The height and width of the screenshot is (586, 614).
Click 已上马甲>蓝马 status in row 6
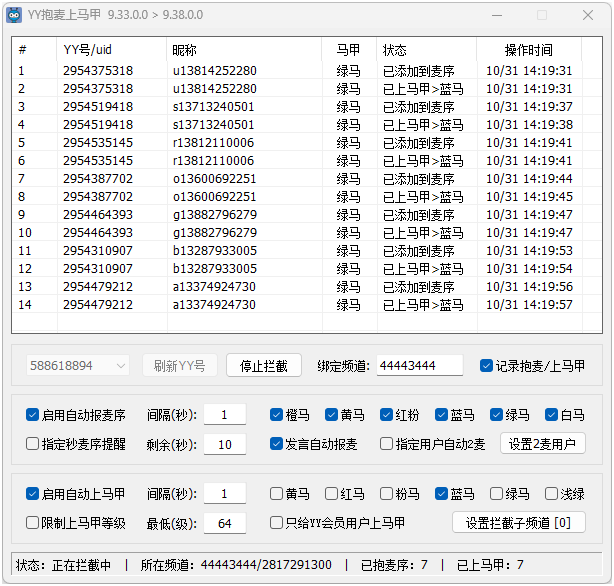click(423, 161)
